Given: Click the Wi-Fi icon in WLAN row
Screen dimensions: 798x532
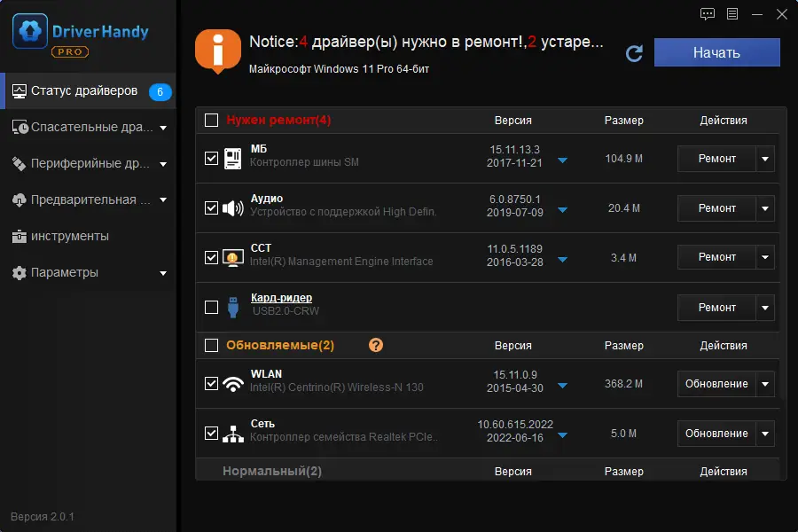Looking at the screenshot, I should tap(233, 383).
